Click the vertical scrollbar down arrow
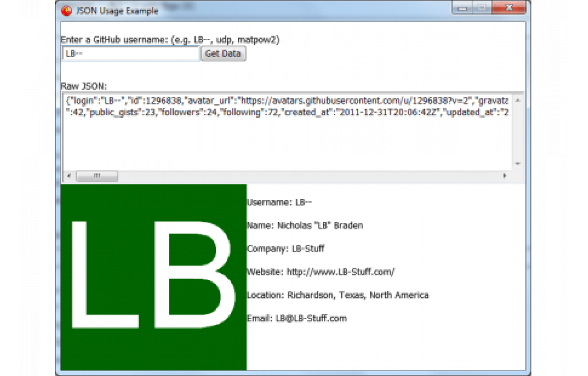Viewport: 588px width, 376px height. pyautogui.click(x=518, y=164)
